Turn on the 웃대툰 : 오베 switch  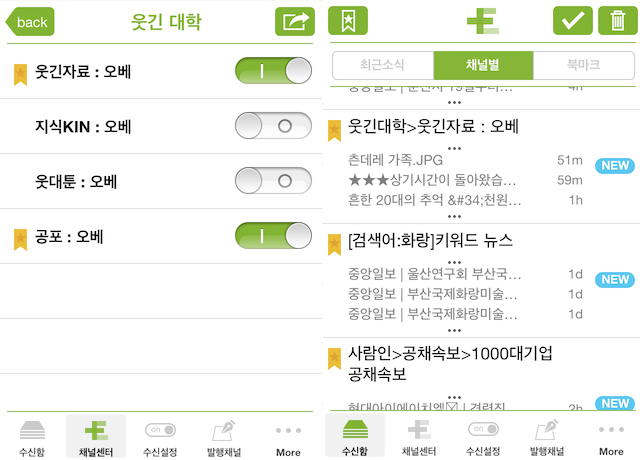pyautogui.click(x=273, y=180)
